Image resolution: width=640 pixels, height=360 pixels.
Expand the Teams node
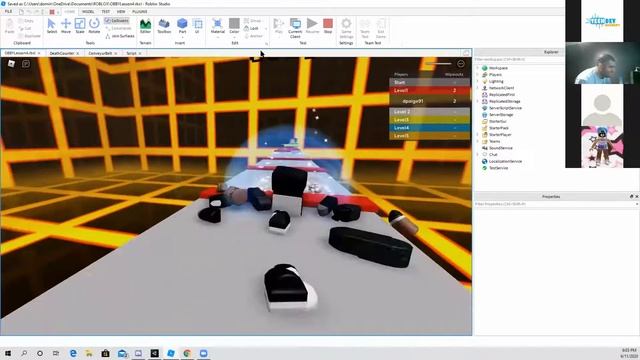(478, 141)
